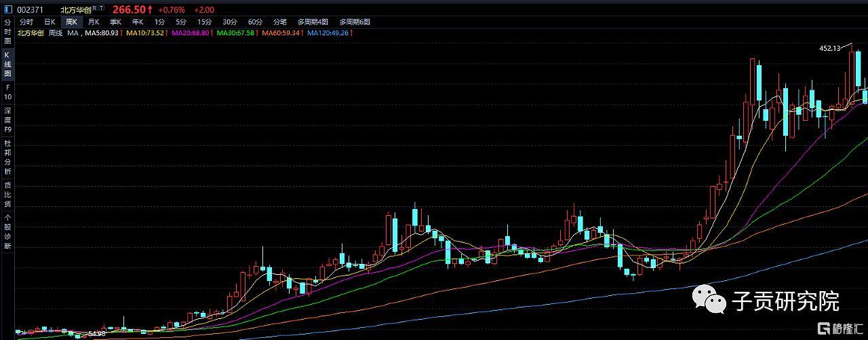Screen dimensions: 868x340
Task: Click the MA20:68.80 indicator value
Action: (191, 33)
